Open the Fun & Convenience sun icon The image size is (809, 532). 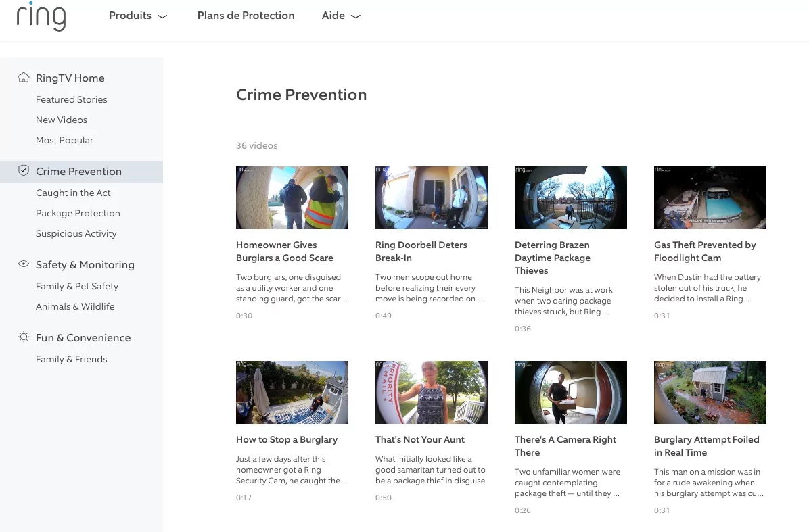click(24, 337)
